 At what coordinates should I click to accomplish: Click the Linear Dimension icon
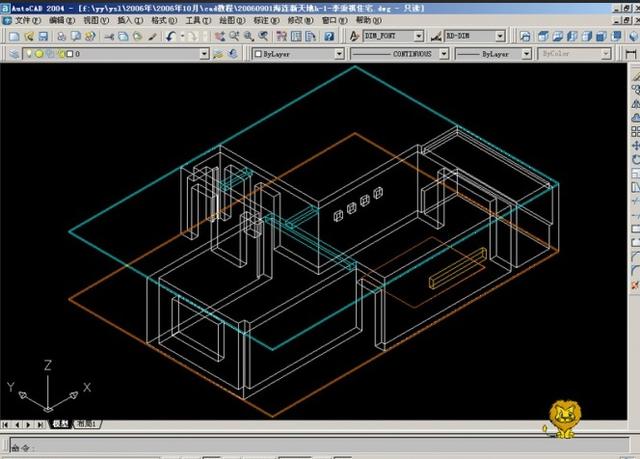631,54
